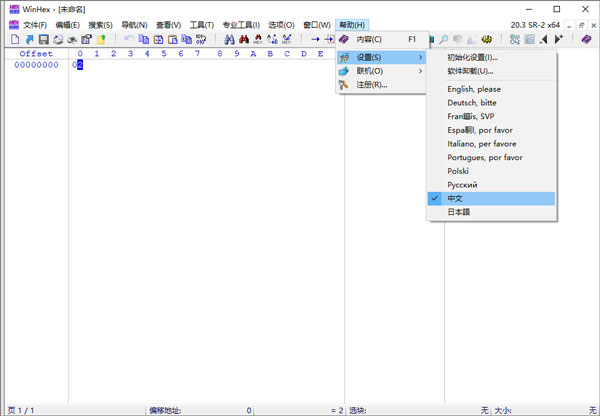Click the Copy block icon
Viewport: 600px width, 416px height.
pyautogui.click(x=143, y=39)
